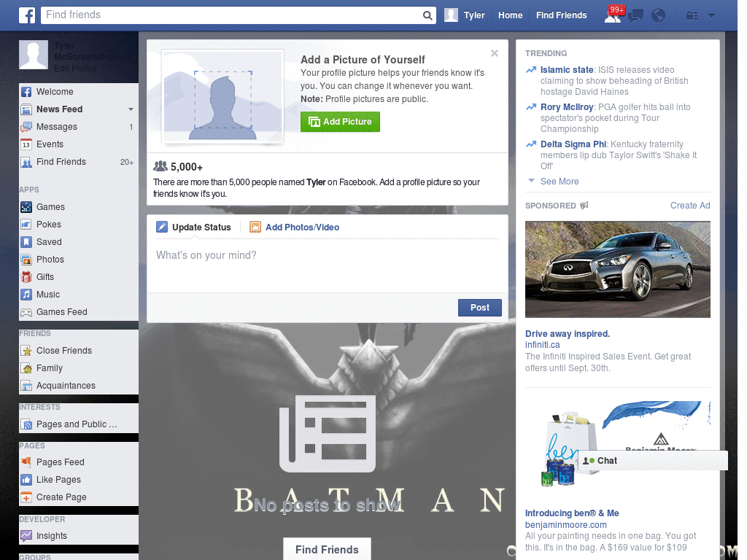
Task: Click the green Add Picture button
Action: (340, 122)
